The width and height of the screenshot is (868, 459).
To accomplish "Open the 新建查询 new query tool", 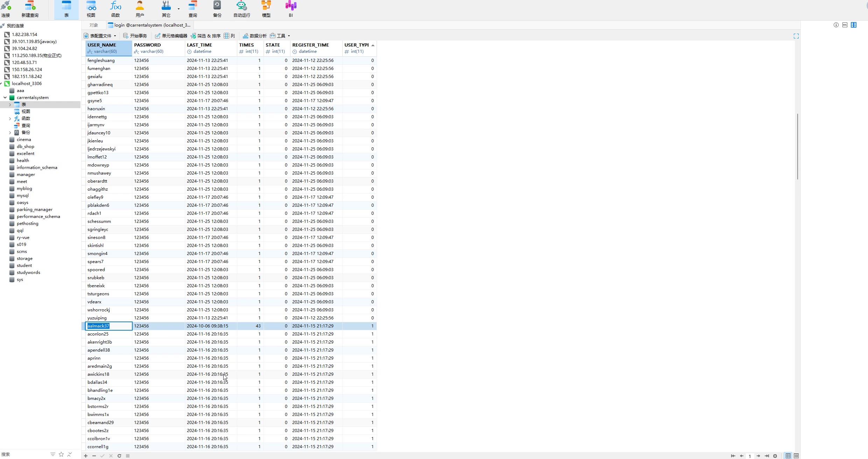I will tap(30, 9).
